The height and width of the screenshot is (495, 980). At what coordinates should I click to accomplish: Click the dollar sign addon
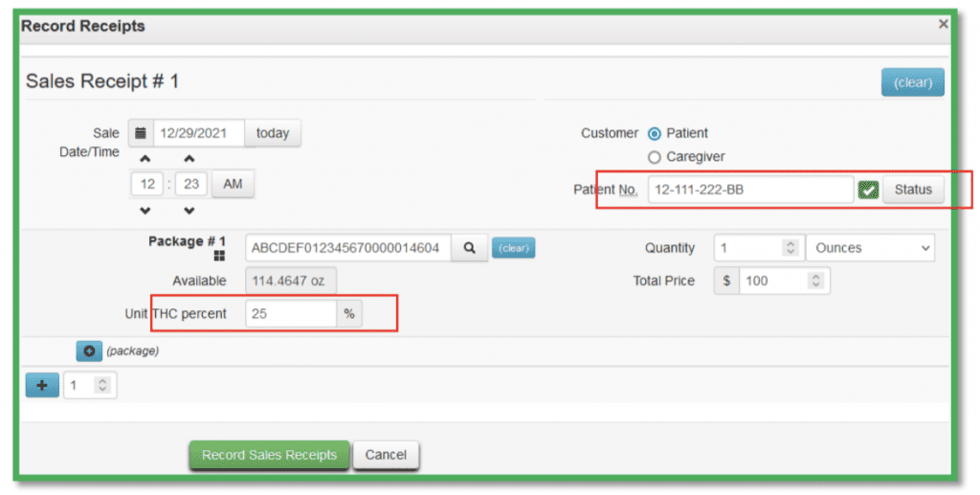(x=726, y=281)
